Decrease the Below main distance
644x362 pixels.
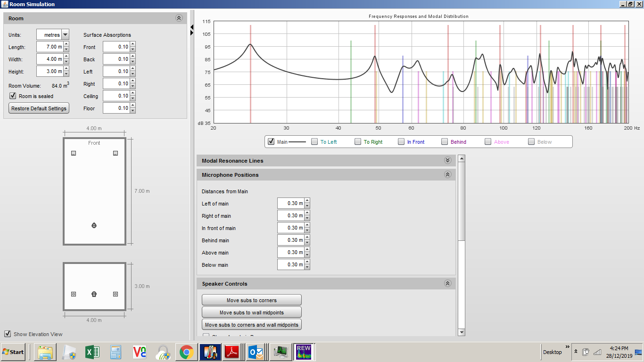307,267
